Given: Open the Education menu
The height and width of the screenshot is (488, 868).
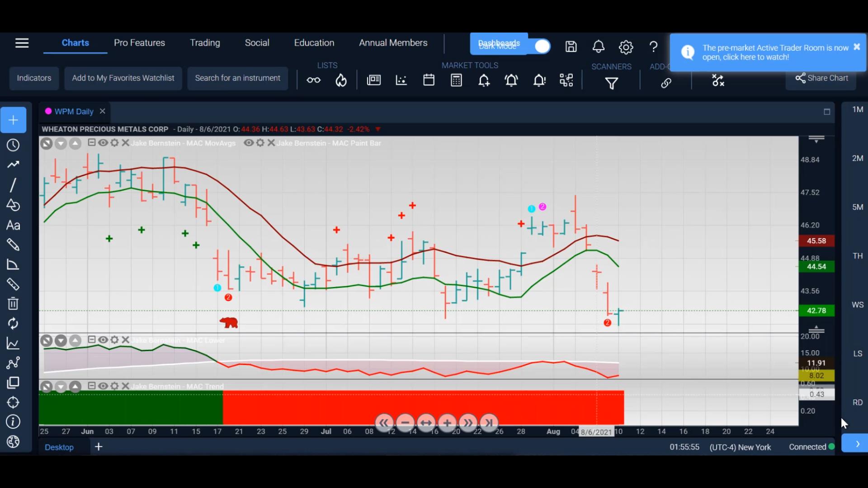Looking at the screenshot, I should 314,42.
